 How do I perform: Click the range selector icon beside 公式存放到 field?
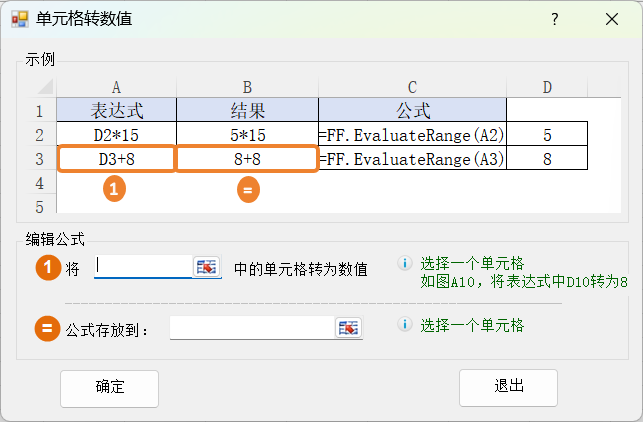tap(348, 327)
